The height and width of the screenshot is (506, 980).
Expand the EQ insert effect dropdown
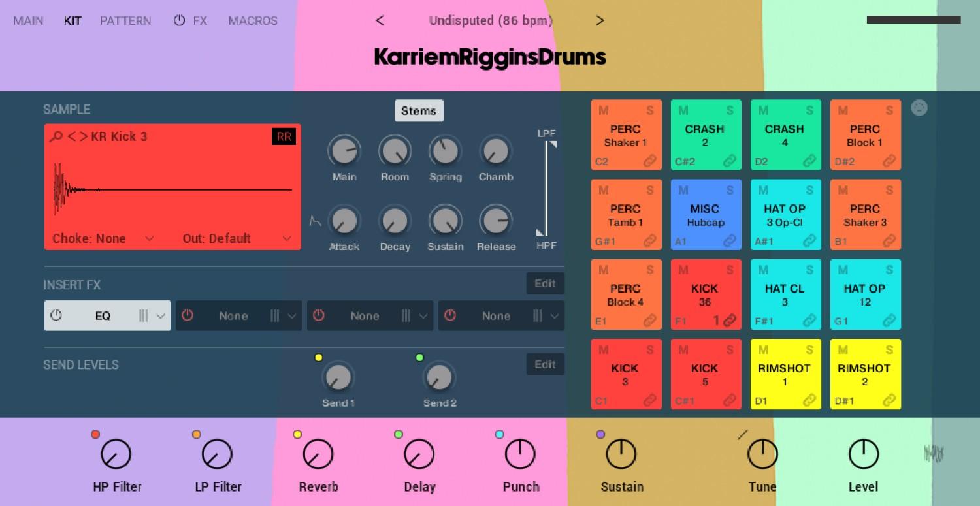tap(161, 316)
